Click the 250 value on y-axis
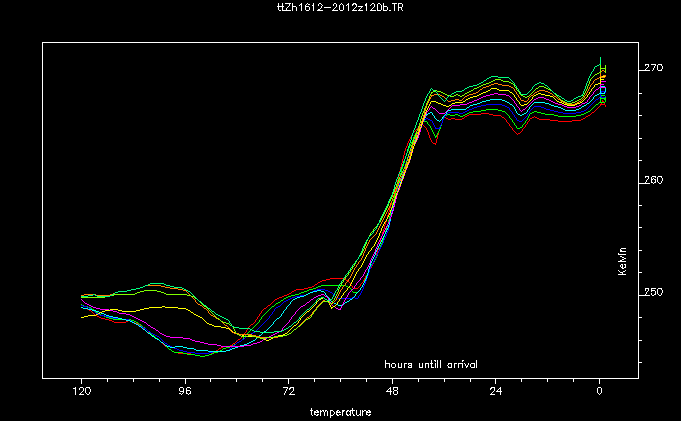This screenshot has height=421, width=681. [x=653, y=292]
